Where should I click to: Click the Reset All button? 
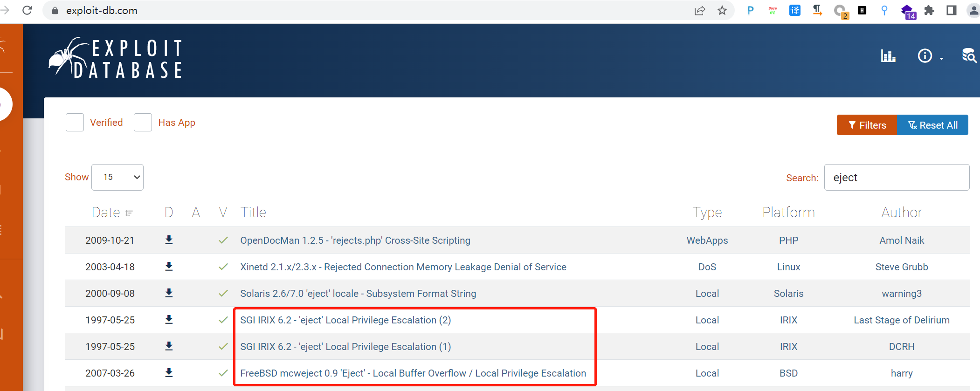932,125
